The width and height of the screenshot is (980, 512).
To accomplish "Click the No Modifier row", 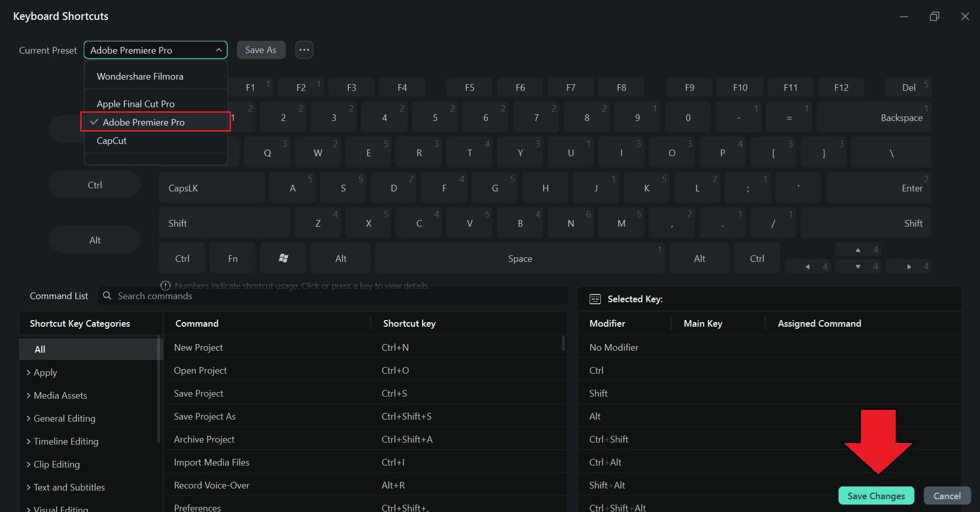I will pos(769,347).
